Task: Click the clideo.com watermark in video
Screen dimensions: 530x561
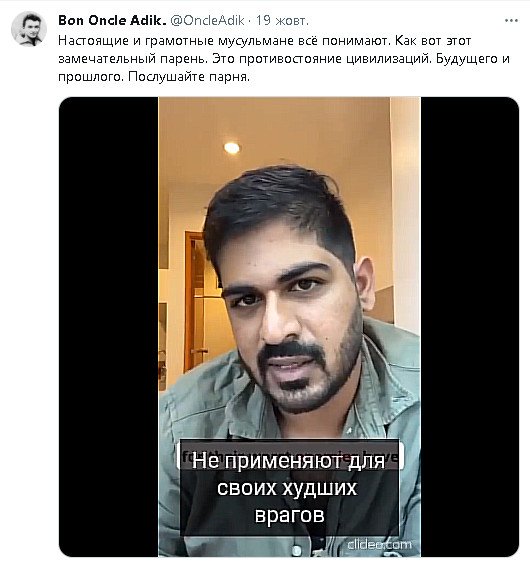Action: point(379,545)
